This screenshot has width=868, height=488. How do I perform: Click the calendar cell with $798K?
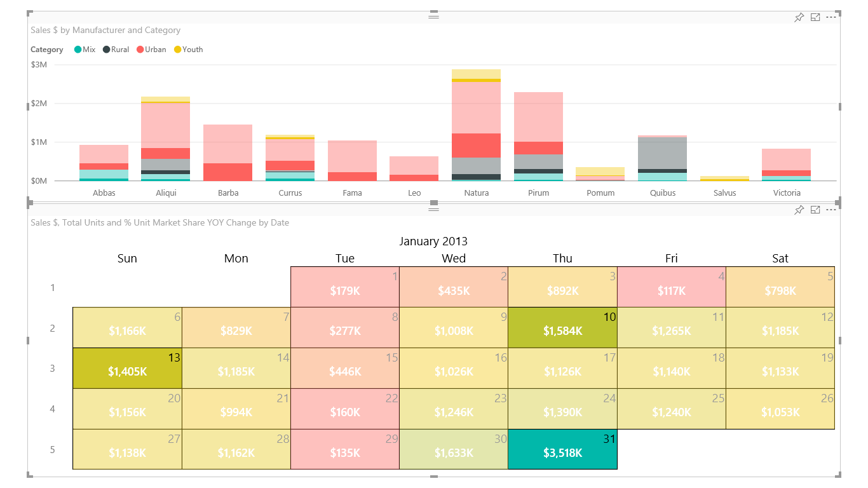coord(780,287)
